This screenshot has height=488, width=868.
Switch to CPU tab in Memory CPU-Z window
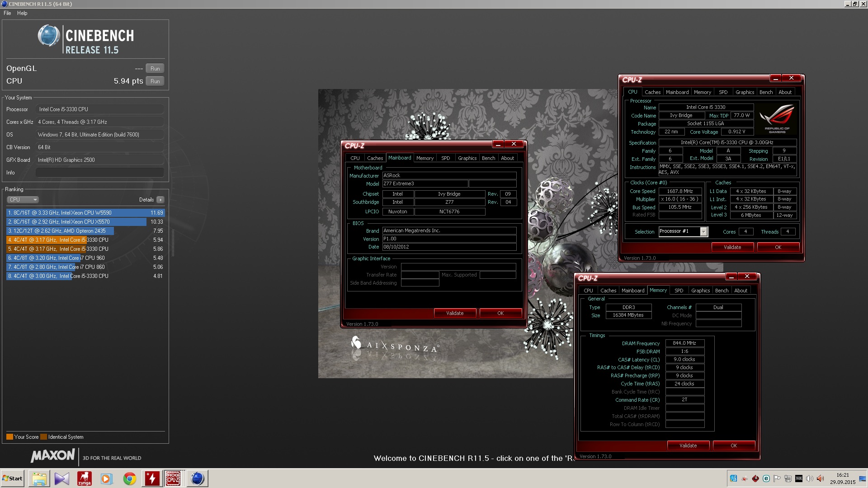pyautogui.click(x=588, y=291)
